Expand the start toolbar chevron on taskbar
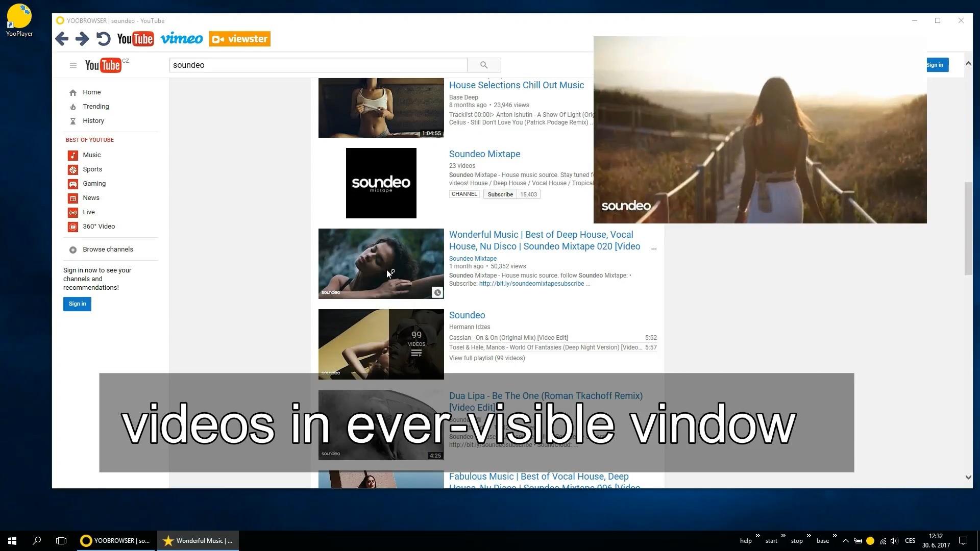Image resolution: width=980 pixels, height=551 pixels. [783, 536]
